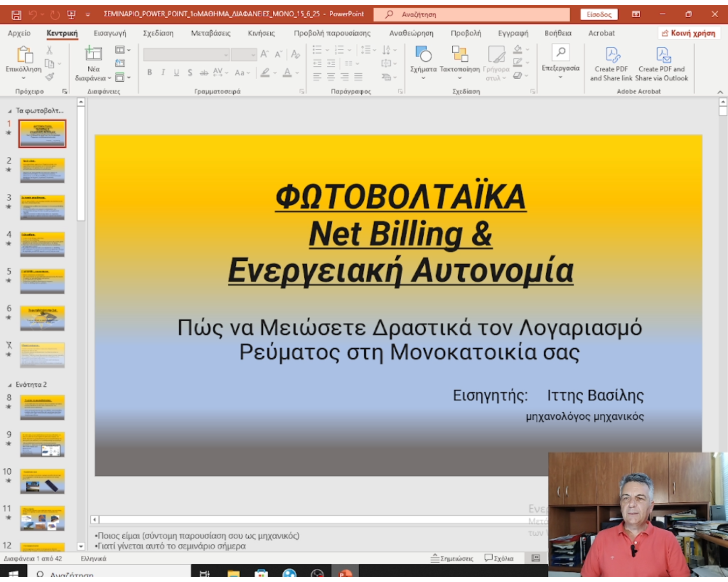Viewport: 728px width, 582px height.
Task: Open the Σχήματα shapes gallery
Action: click(x=423, y=54)
